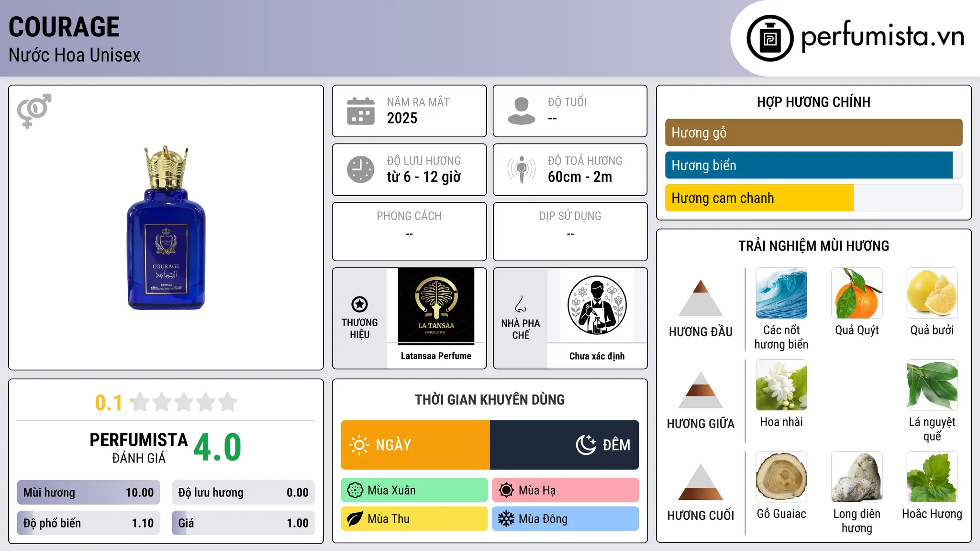This screenshot has width=980, height=551.
Task: Click the longevity value từ 6 - 12 giờ
Action: pyautogui.click(x=424, y=177)
